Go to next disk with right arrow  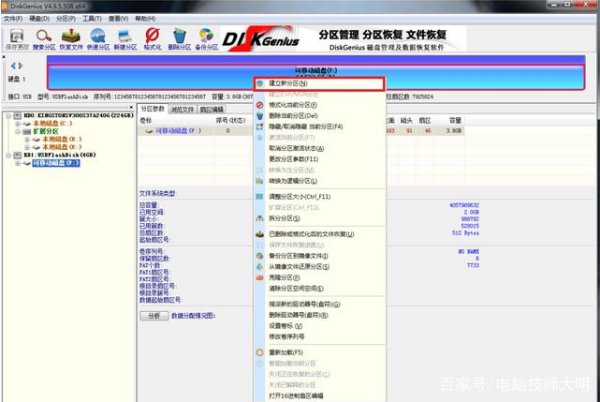tap(20, 66)
